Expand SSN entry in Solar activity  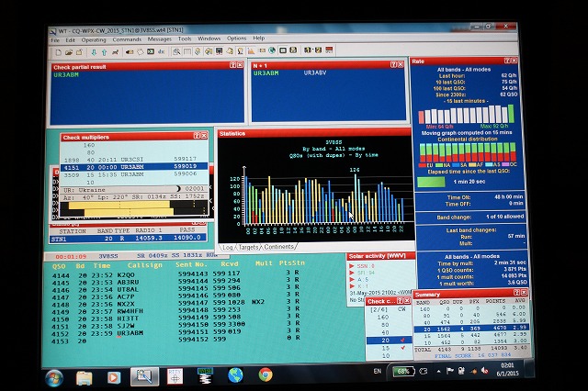[352, 266]
